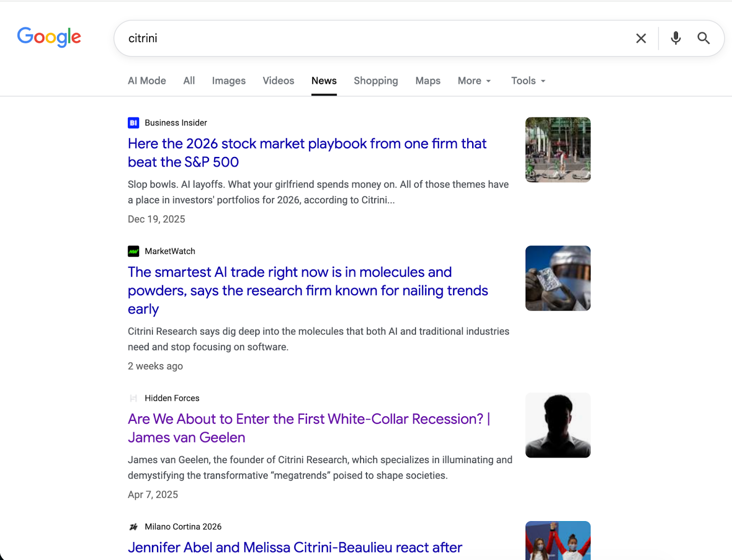
Task: Click the Slop bowls snippet text
Action: tap(318, 192)
